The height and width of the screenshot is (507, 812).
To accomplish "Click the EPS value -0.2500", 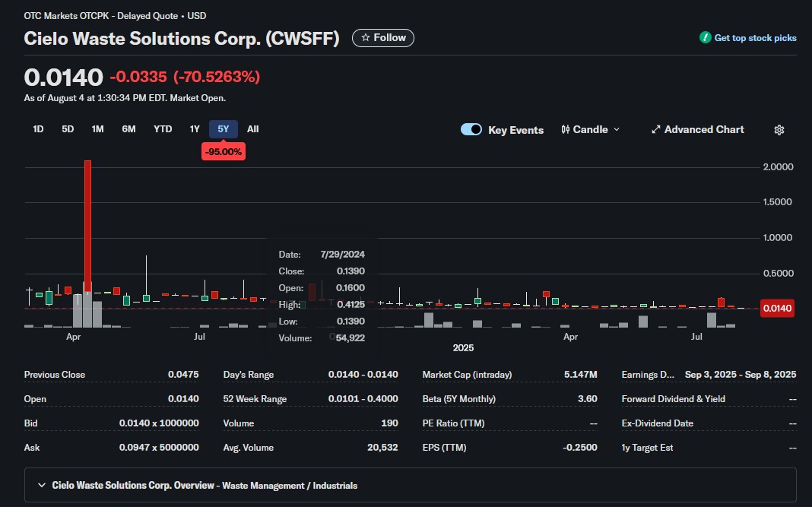I will pyautogui.click(x=580, y=448).
